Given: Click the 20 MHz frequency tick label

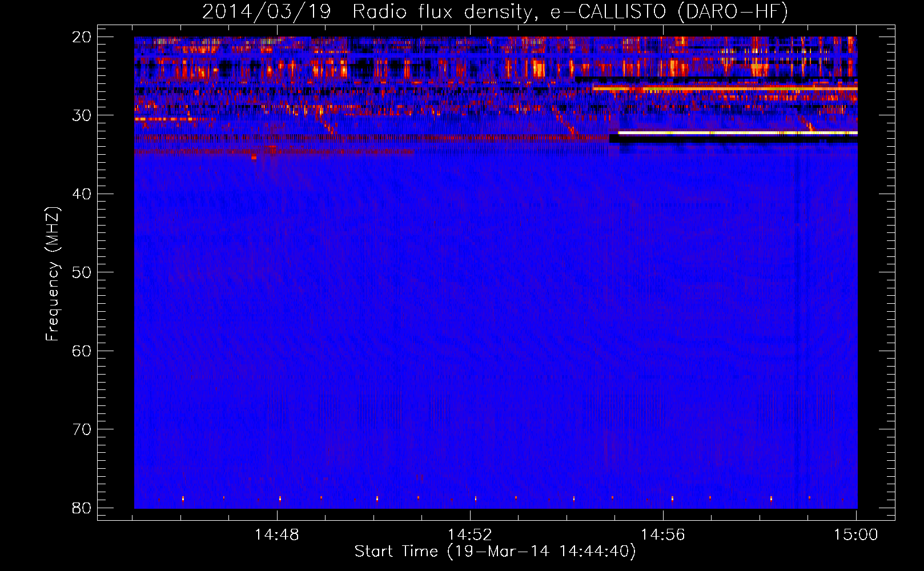Looking at the screenshot, I should point(82,37).
